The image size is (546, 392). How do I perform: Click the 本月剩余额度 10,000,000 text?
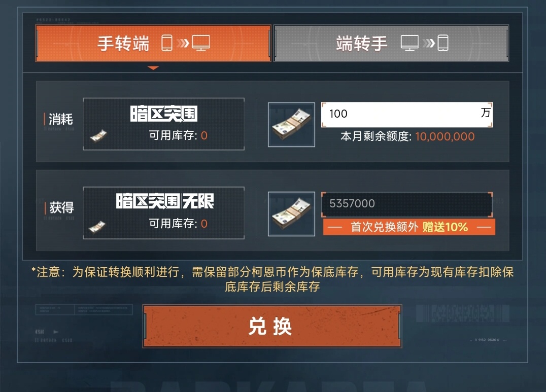407,136
